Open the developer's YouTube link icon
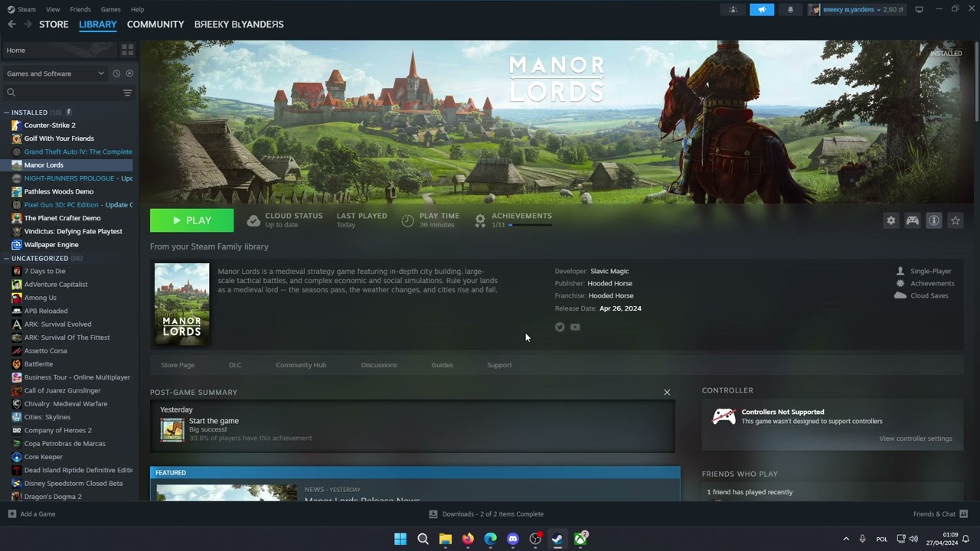This screenshot has height=551, width=980. (575, 327)
